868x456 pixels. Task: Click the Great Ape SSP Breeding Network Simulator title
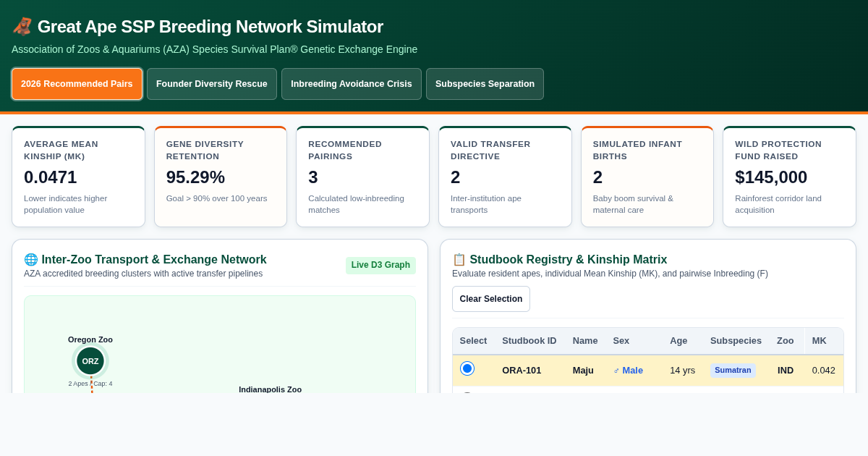(x=210, y=27)
